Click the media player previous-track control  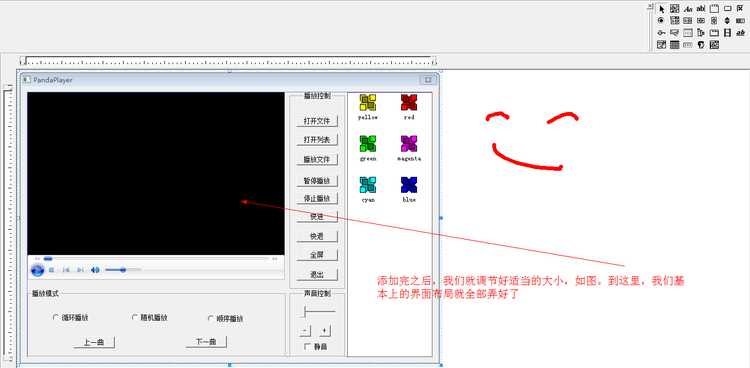pos(66,270)
